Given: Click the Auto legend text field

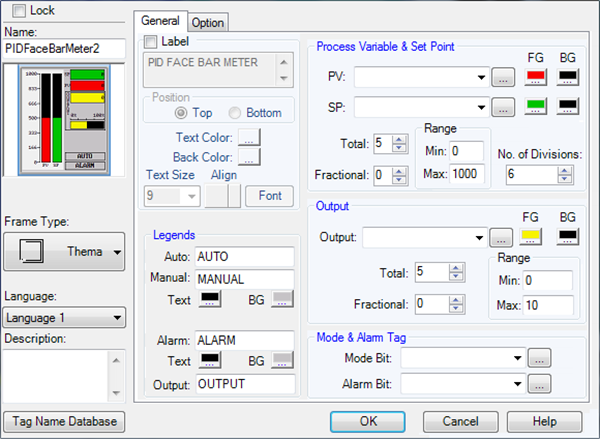Looking at the screenshot, I should point(245,256).
